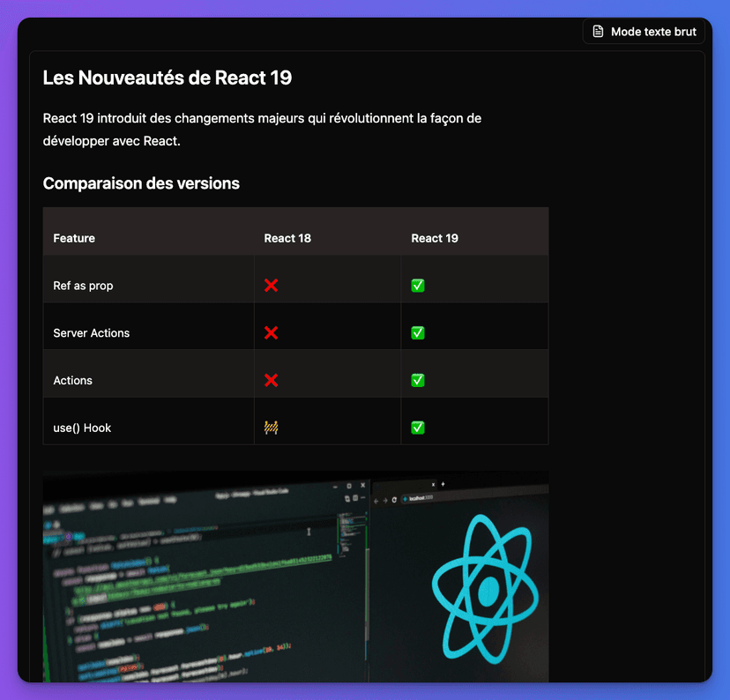Toggle Ref as prop support status for React 18
730x700 pixels.
[x=271, y=285]
